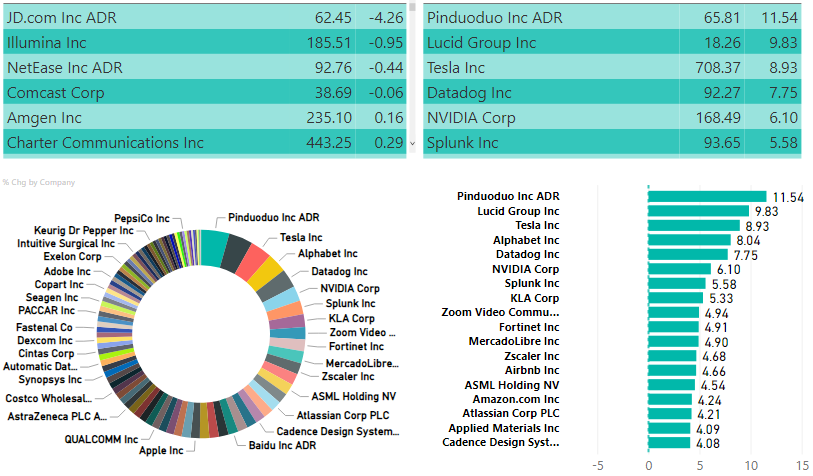Click the teal Pinduoduo donut slice

point(214,247)
